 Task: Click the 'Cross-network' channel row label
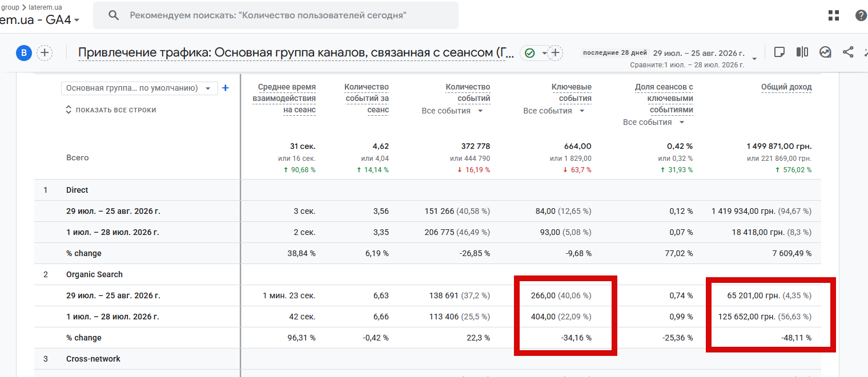[93, 359]
